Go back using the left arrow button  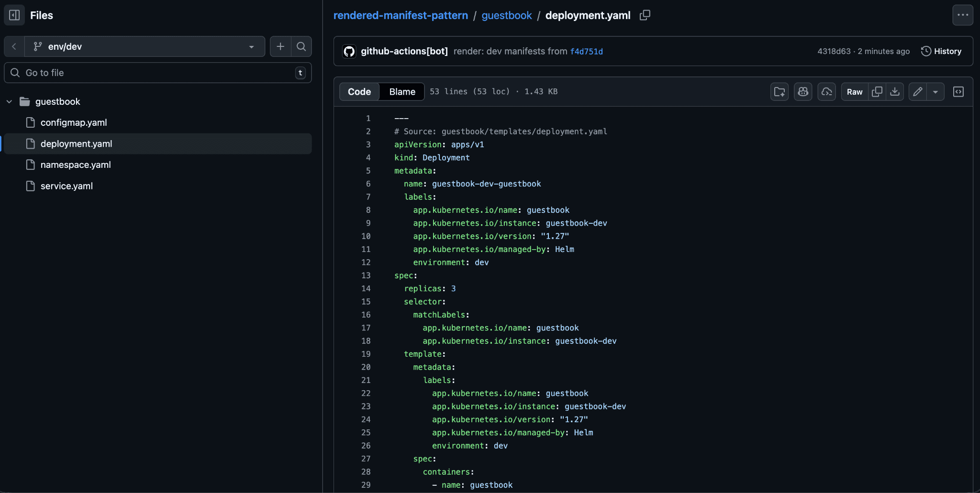click(x=14, y=46)
